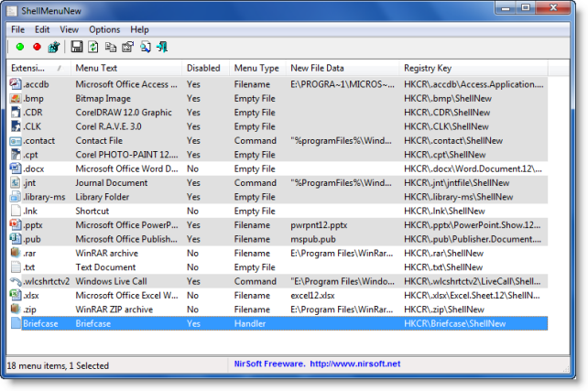Open the Options menu

click(x=104, y=29)
